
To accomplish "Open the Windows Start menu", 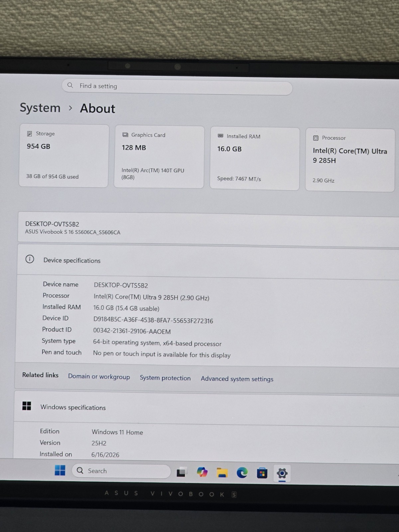I will (x=60, y=470).
